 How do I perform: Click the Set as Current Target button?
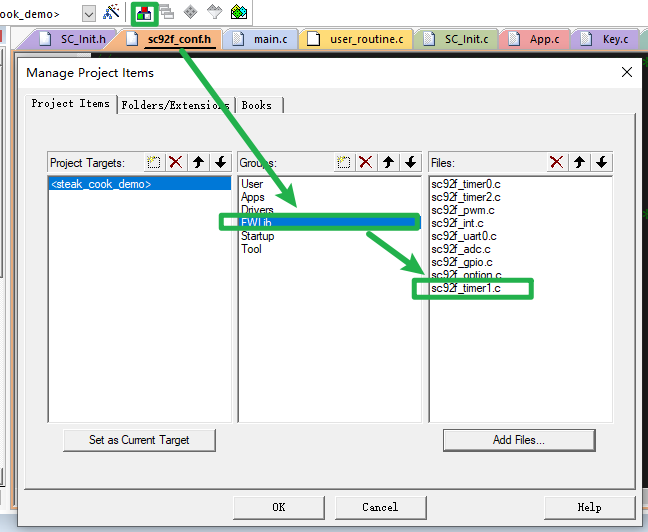(x=139, y=440)
